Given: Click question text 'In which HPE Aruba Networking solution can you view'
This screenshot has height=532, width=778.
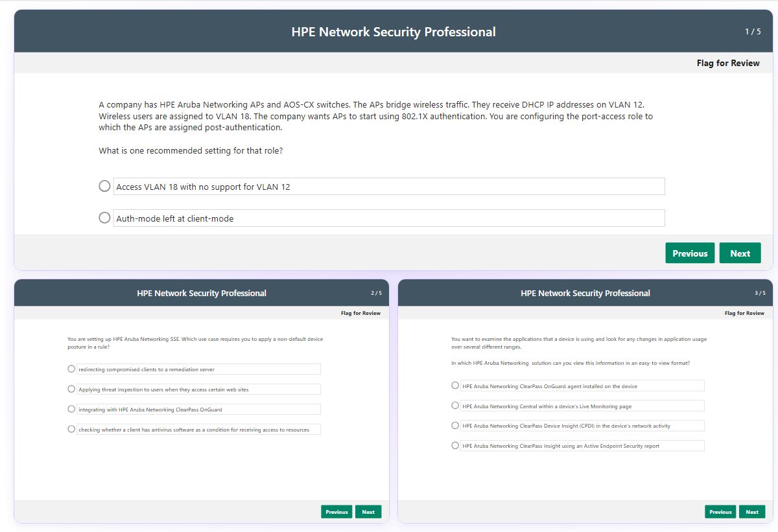Looking at the screenshot, I should coord(571,363).
